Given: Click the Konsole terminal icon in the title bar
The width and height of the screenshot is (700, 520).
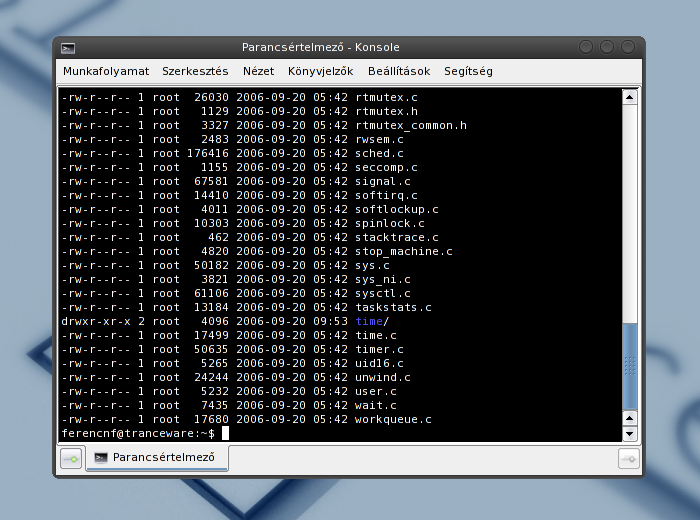Looking at the screenshot, I should [x=68, y=48].
